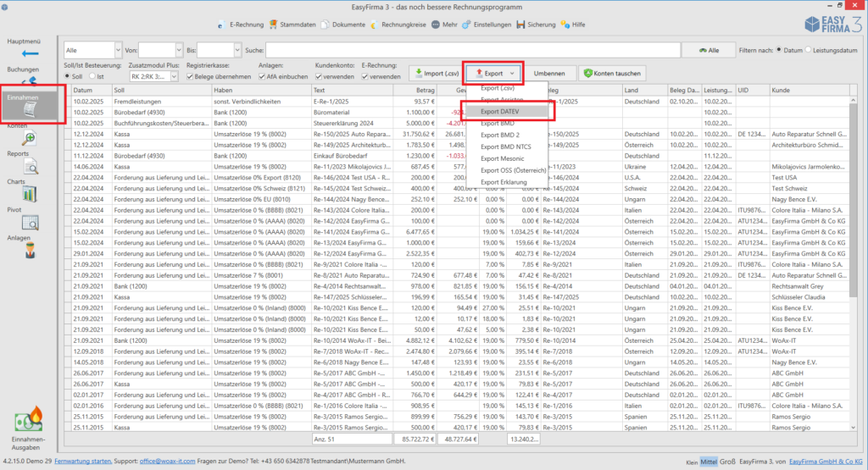Sort by the Land column header
The width and height of the screenshot is (868, 470).
click(x=645, y=90)
